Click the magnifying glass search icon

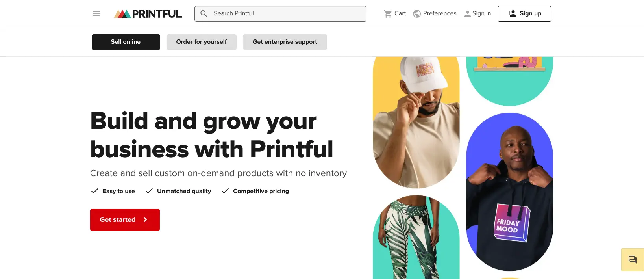click(204, 13)
